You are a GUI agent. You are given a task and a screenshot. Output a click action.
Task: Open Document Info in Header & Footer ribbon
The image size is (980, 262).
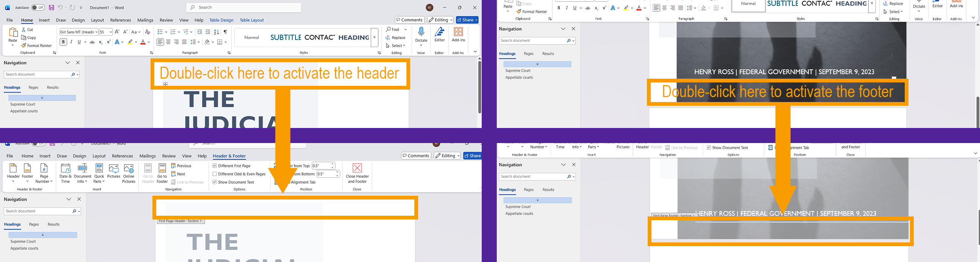82,174
